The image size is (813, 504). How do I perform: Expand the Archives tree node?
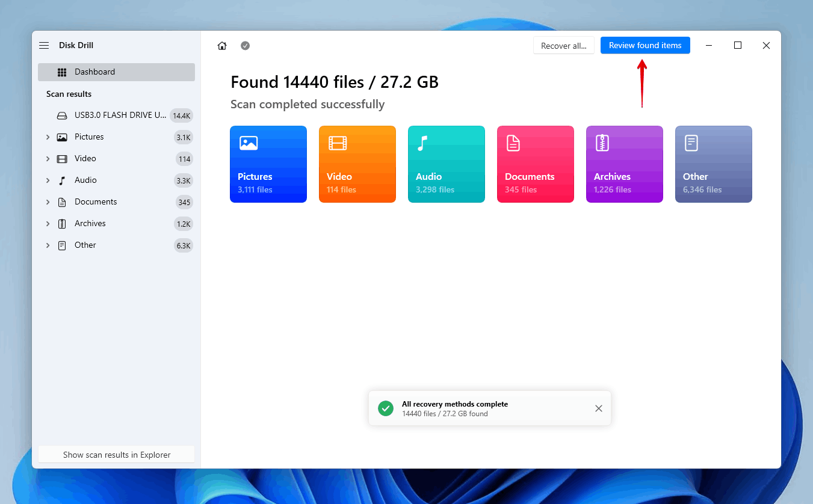48,224
